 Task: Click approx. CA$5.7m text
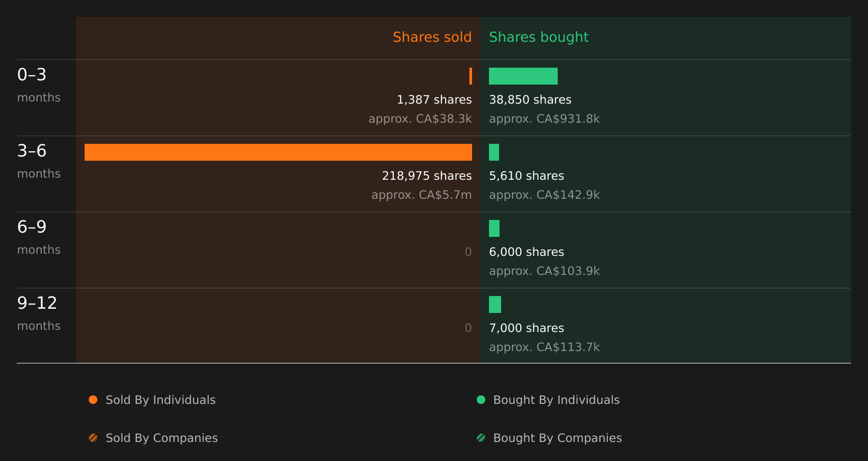coord(422,195)
